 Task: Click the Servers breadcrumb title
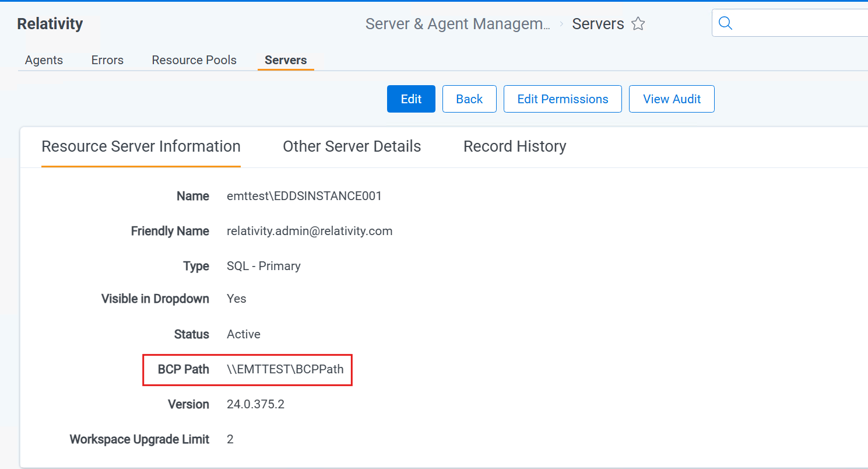click(598, 24)
